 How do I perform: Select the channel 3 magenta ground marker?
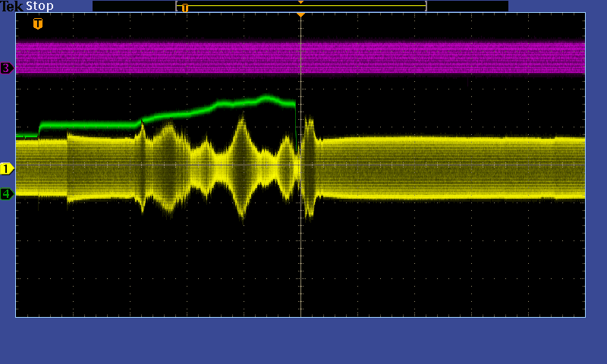(x=7, y=68)
